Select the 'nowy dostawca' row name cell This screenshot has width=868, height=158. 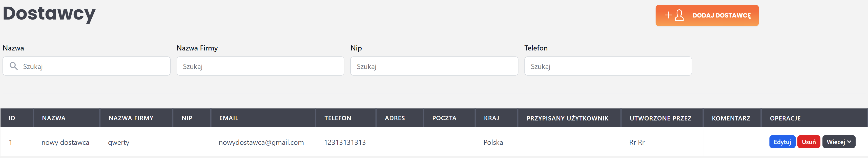click(65, 143)
